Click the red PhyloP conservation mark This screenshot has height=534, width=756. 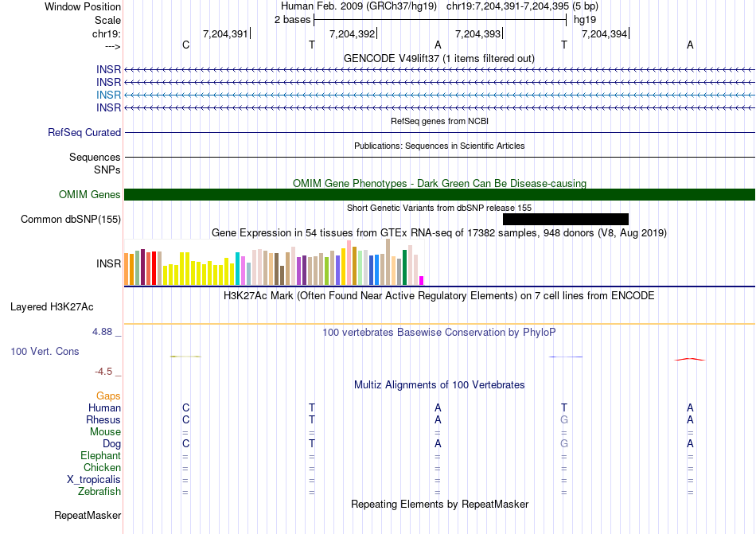(x=689, y=359)
